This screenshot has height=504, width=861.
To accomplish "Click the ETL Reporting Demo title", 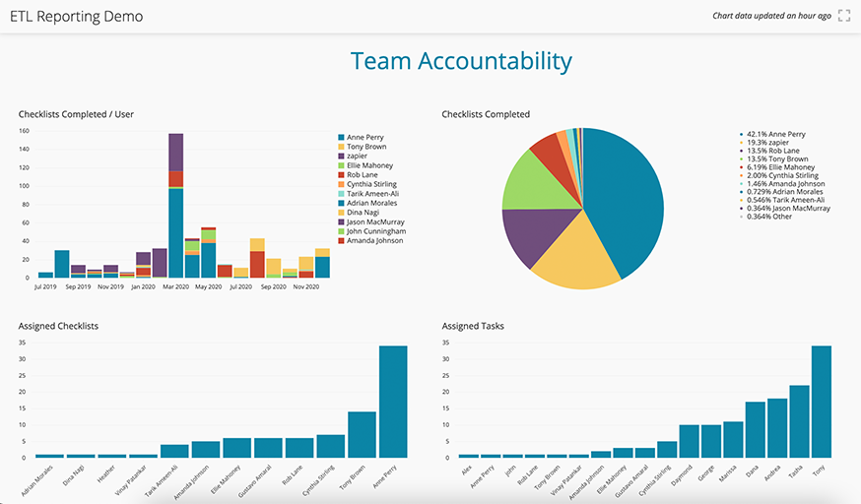I will (76, 17).
